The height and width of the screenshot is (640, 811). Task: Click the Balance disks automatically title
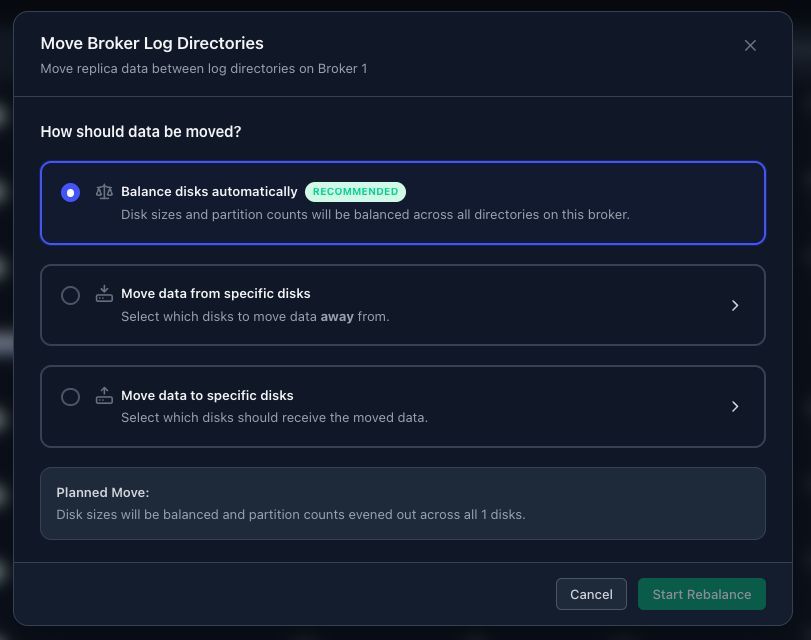pos(209,191)
